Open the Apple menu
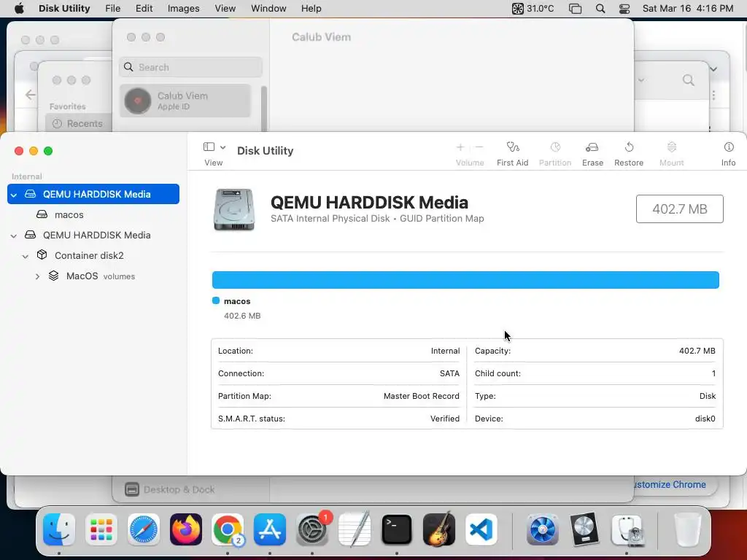The width and height of the screenshot is (747, 560). point(18,9)
